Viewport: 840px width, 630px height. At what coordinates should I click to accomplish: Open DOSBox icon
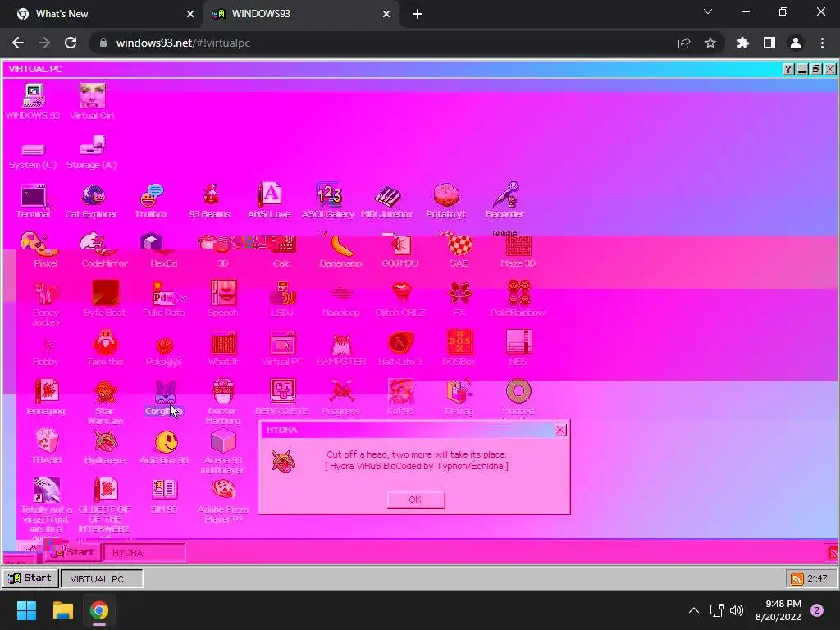pos(459,348)
